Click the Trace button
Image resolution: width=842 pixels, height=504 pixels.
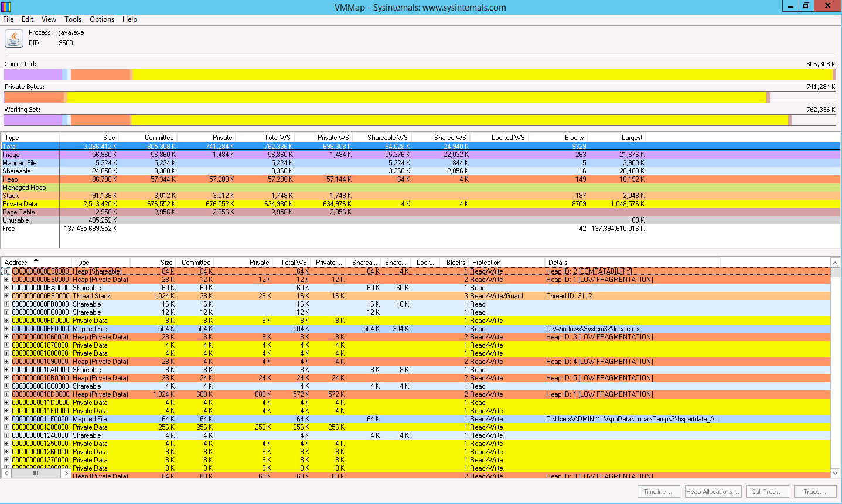point(815,492)
